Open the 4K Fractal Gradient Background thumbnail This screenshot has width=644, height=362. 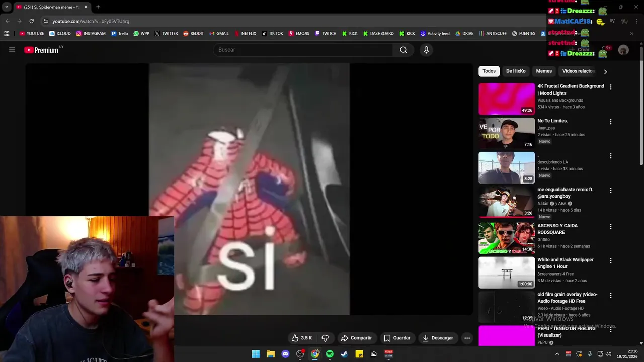(507, 99)
